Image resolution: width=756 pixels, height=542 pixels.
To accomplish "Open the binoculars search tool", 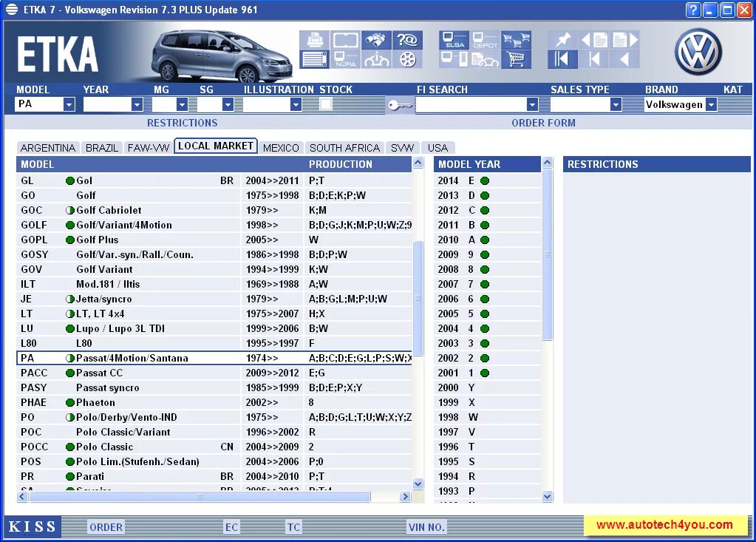I will click(375, 39).
